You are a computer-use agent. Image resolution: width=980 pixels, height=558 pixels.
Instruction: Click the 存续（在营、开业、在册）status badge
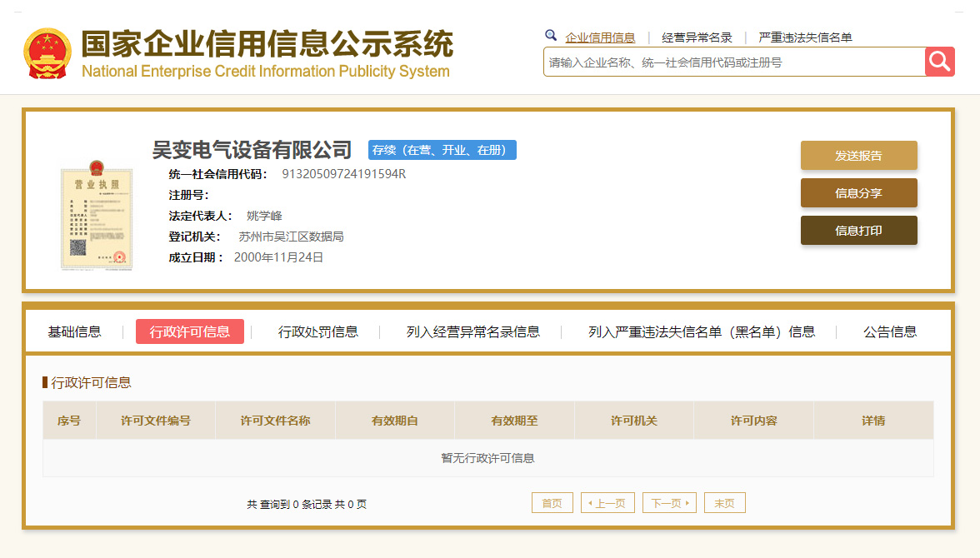(442, 150)
